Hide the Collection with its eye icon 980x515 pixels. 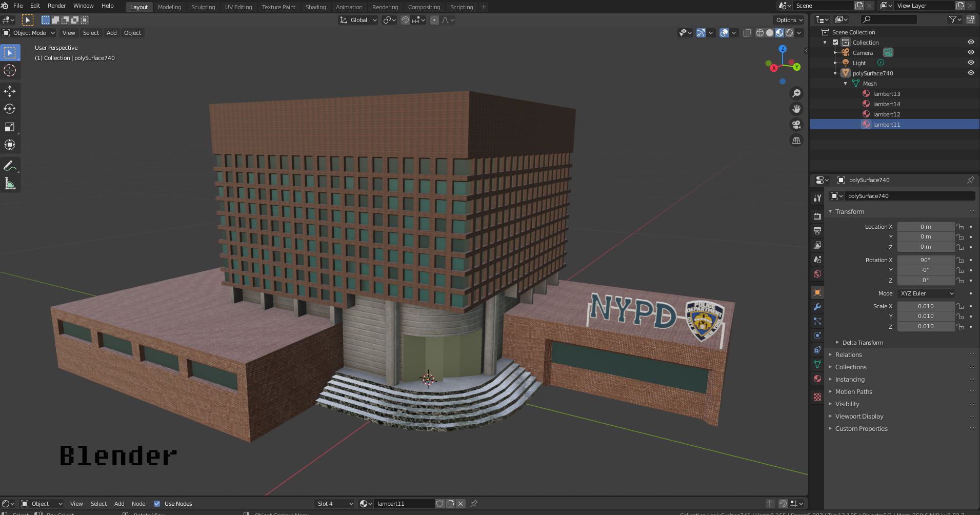pyautogui.click(x=971, y=42)
